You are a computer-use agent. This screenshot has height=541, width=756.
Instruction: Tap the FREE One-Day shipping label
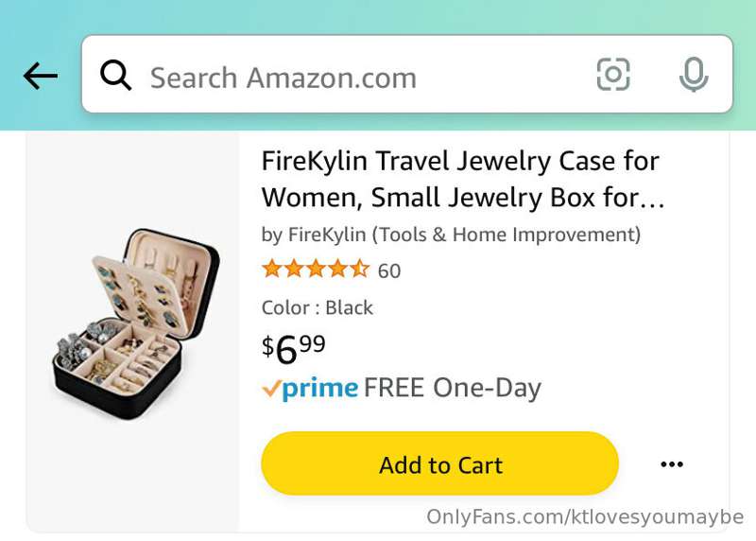click(453, 388)
